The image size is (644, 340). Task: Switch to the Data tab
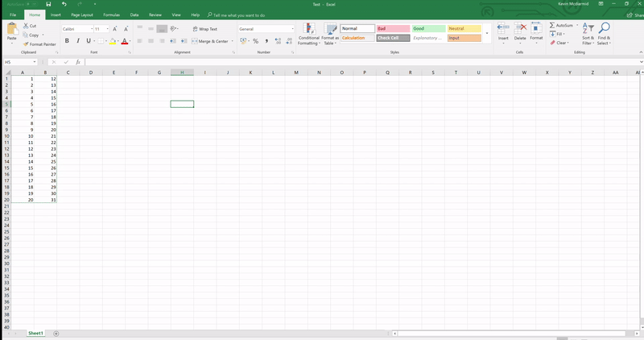click(x=134, y=15)
